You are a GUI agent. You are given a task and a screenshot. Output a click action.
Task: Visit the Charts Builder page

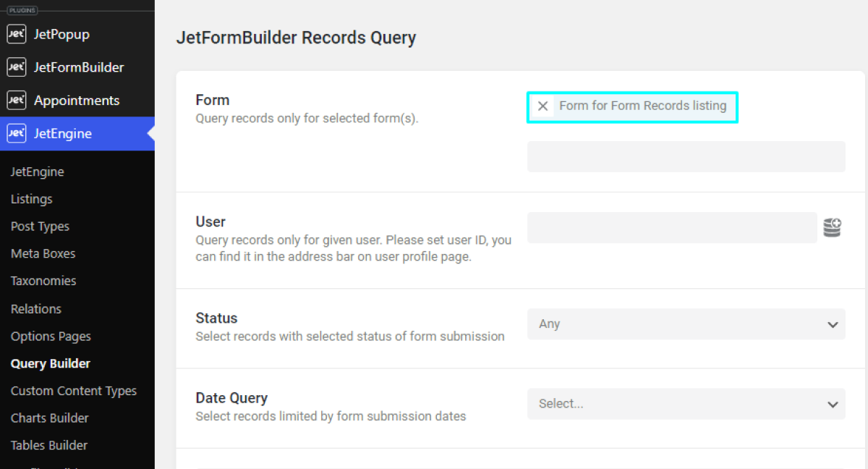click(x=49, y=418)
